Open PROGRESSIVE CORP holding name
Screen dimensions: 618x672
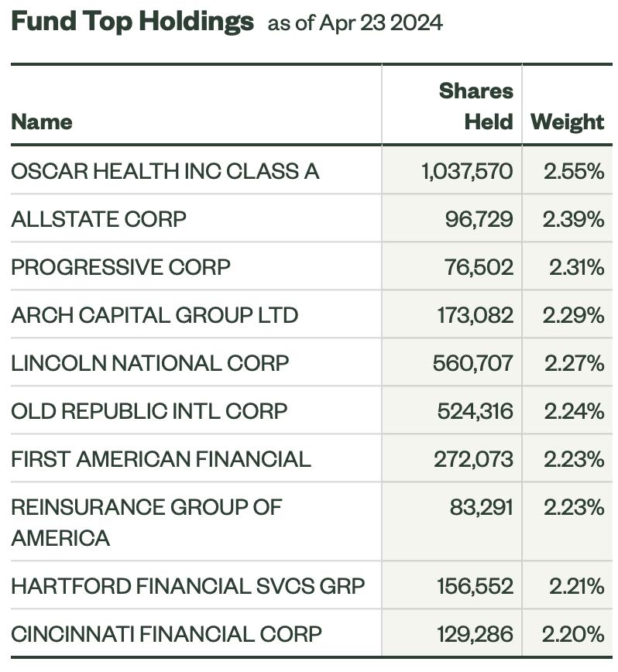121,267
